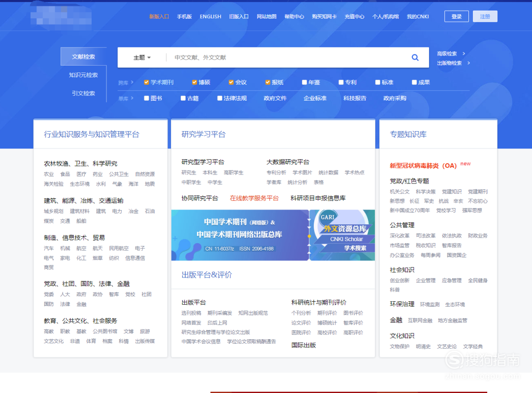Open 研究型学习平台 heading link
The height and width of the screenshot is (393, 532).
coord(203,162)
